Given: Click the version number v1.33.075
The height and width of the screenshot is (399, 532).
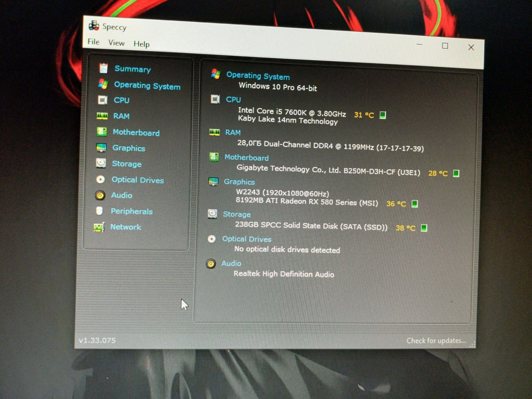Looking at the screenshot, I should (x=97, y=340).
